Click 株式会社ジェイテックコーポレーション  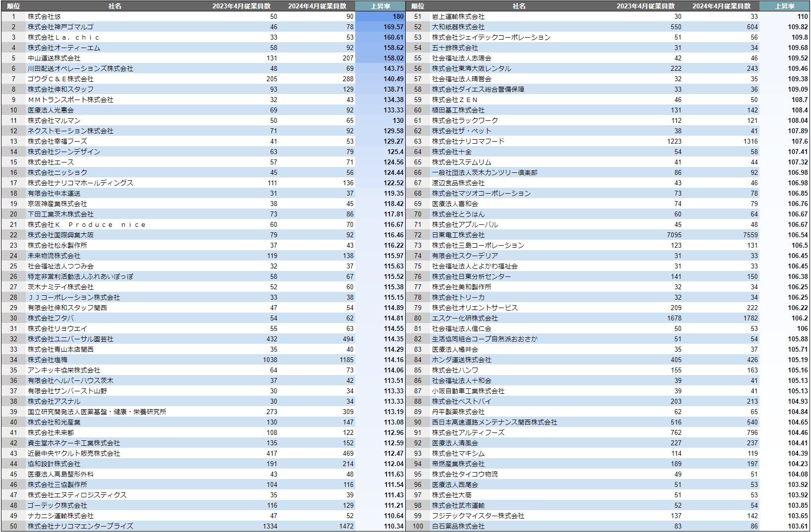[491, 37]
